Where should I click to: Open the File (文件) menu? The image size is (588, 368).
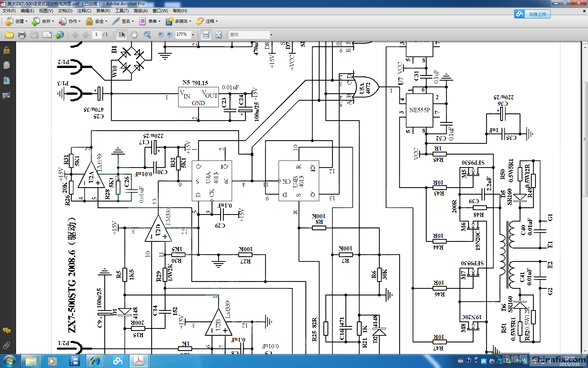coord(9,11)
